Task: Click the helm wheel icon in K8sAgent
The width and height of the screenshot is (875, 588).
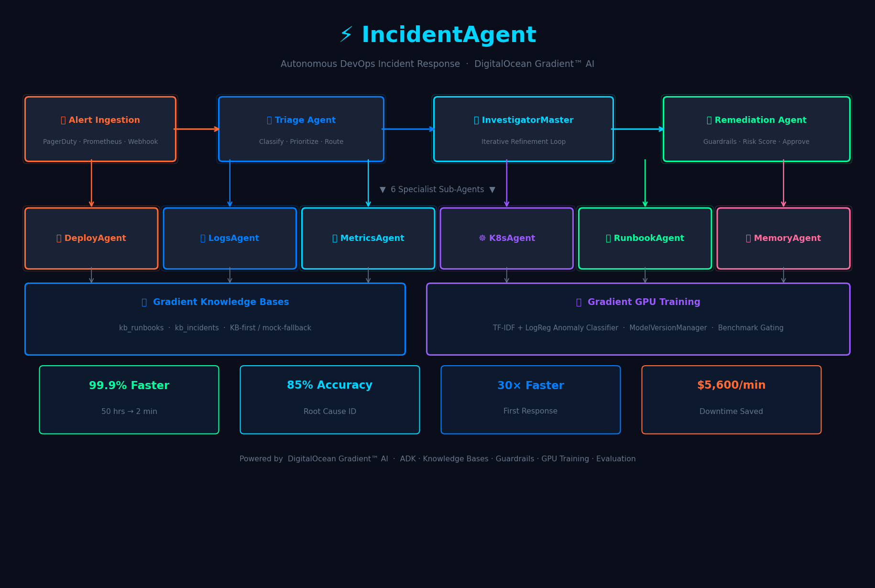Action: (x=482, y=238)
